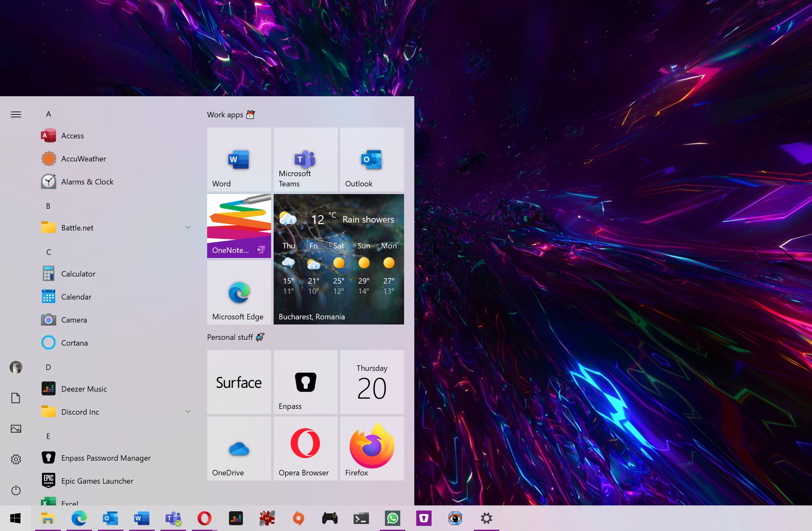The height and width of the screenshot is (531, 812).
Task: Launch the Firefox tile
Action: point(372,449)
